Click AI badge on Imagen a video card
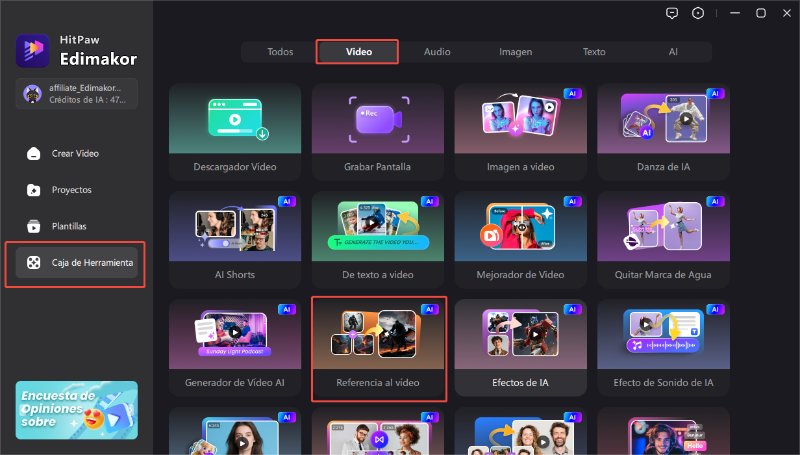This screenshot has width=800, height=455. click(x=572, y=94)
